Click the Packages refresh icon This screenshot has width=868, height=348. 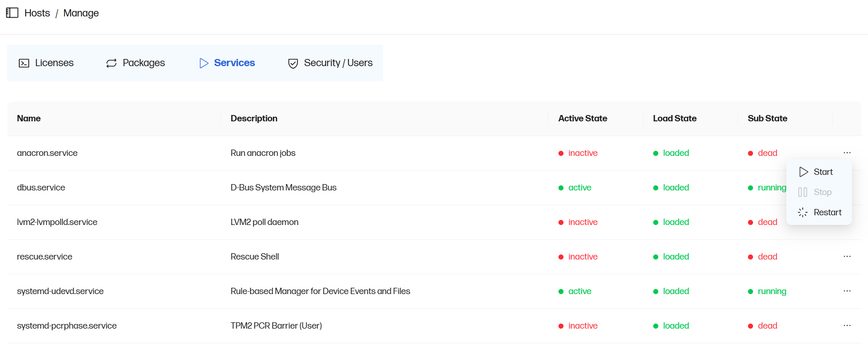[111, 63]
